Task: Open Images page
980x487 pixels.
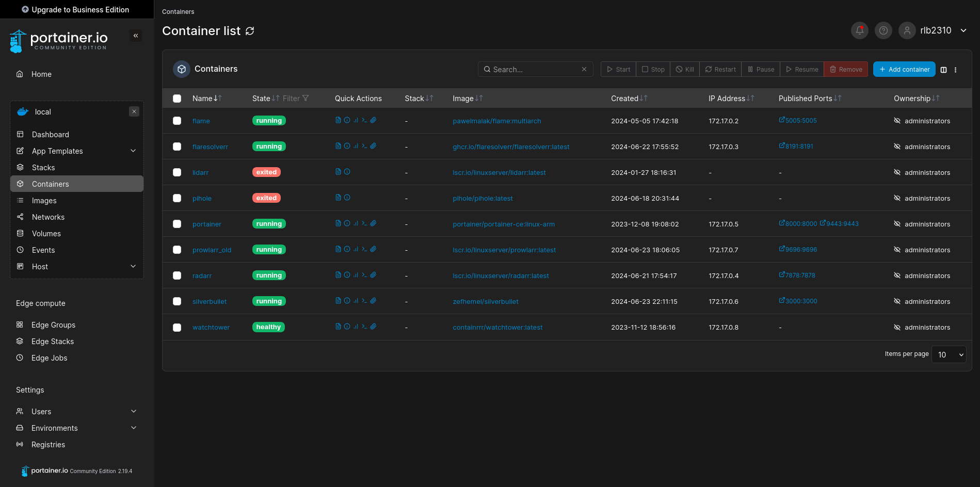Action: coord(77,200)
